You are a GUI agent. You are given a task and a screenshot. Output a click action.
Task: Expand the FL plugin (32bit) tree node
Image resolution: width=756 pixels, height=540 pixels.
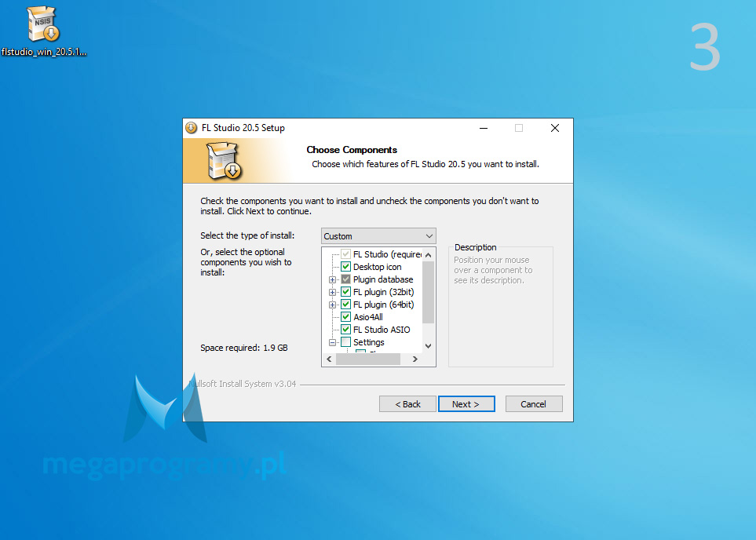[332, 292]
